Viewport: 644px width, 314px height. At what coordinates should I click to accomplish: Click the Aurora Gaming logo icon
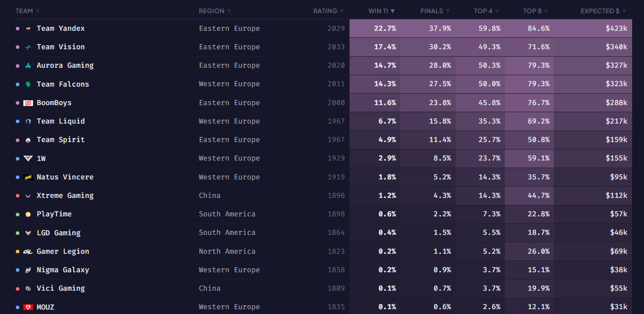pos(28,66)
